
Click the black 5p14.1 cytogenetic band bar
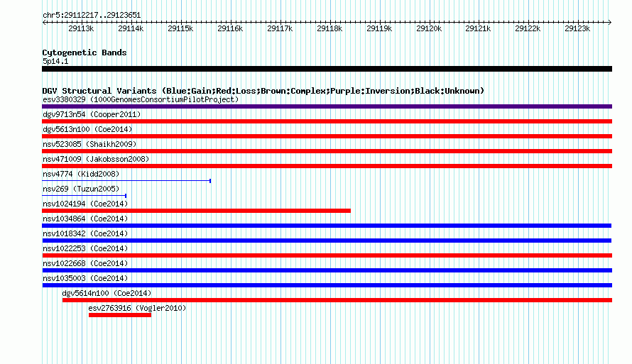[x=327, y=69]
